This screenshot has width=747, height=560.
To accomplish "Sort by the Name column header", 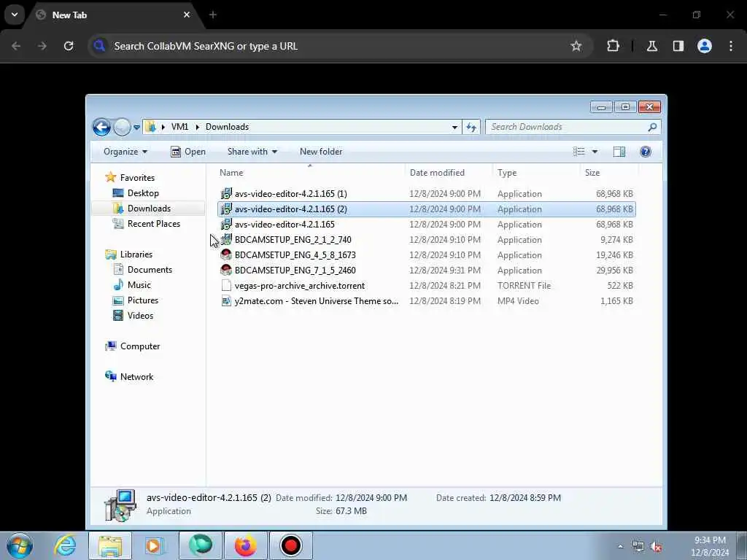I will click(x=309, y=172).
